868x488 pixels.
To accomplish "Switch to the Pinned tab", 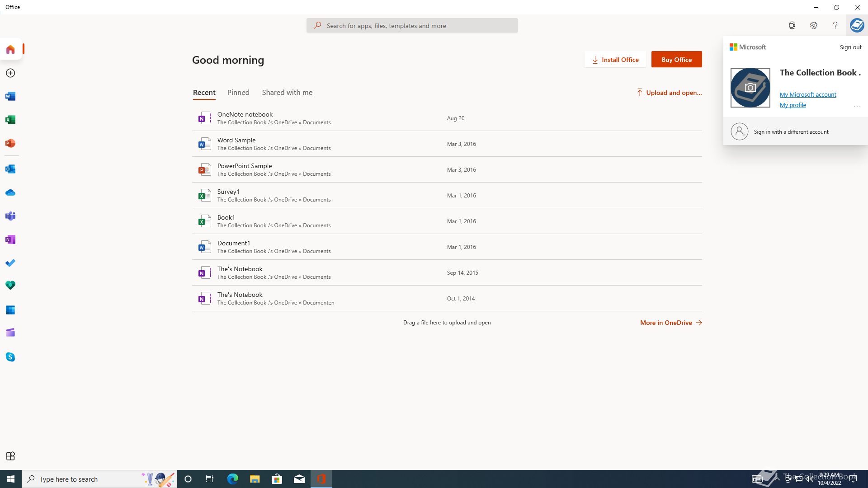I will click(238, 93).
